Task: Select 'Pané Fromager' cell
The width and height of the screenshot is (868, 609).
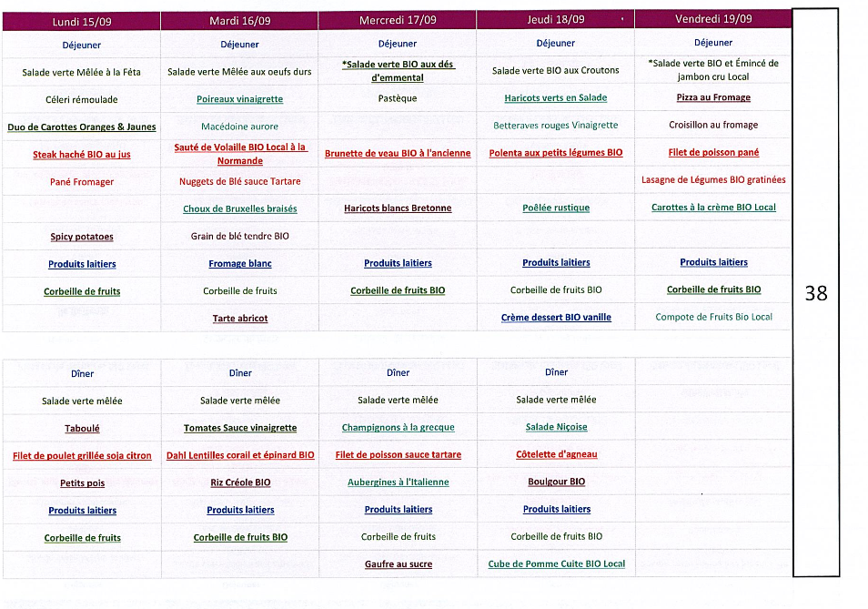Action: 81,181
